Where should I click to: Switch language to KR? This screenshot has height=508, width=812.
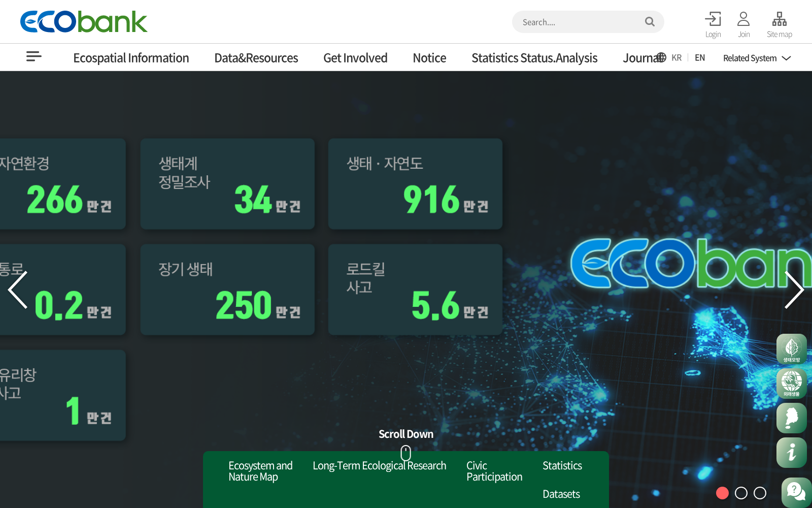click(676, 58)
